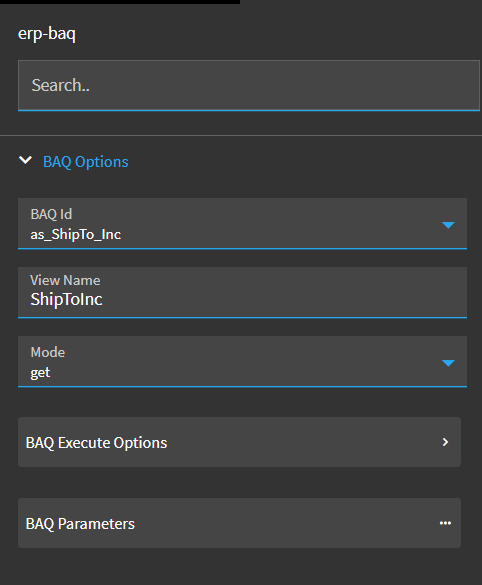Image resolution: width=482 pixels, height=585 pixels.
Task: Click the erp-baq component title
Action: pyautogui.click(x=47, y=34)
